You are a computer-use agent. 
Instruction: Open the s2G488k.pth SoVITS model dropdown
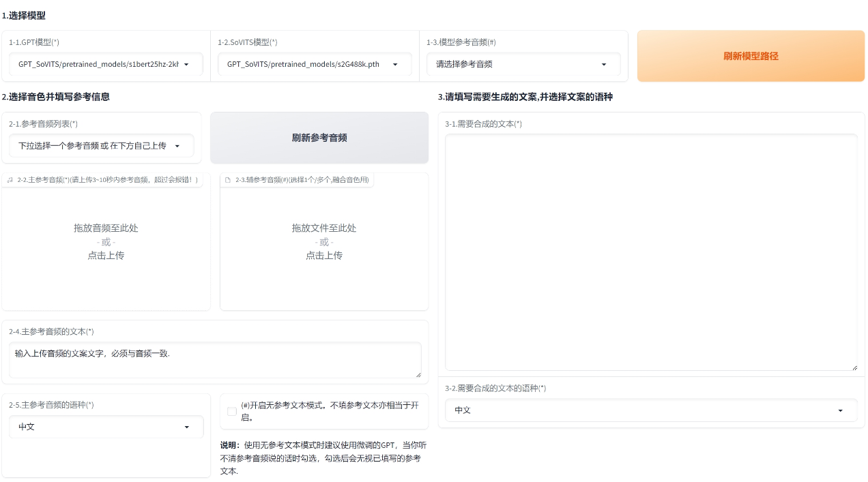click(x=315, y=64)
